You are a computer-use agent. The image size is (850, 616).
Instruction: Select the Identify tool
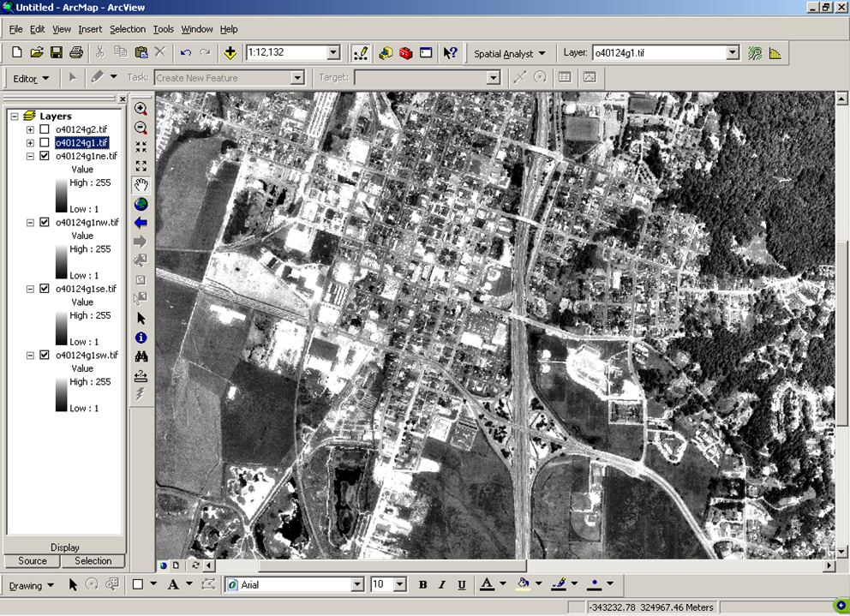[141, 338]
